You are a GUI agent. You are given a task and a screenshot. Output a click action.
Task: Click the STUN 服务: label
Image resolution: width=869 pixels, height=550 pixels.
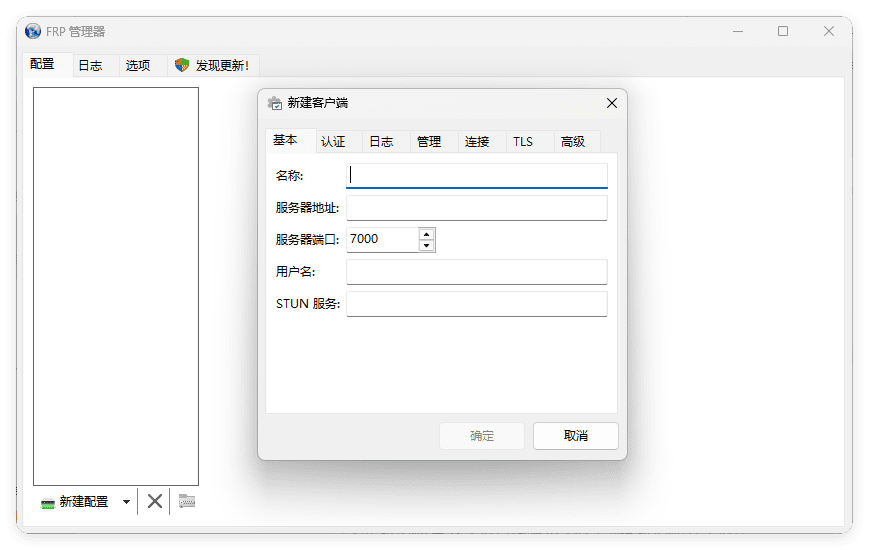308,304
